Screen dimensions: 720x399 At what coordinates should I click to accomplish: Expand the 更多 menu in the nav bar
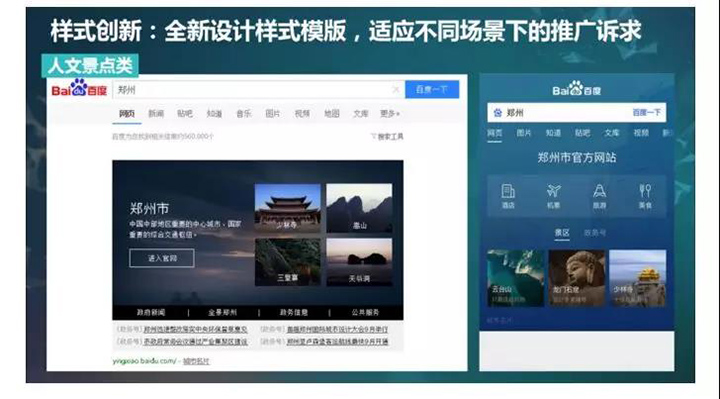(389, 113)
